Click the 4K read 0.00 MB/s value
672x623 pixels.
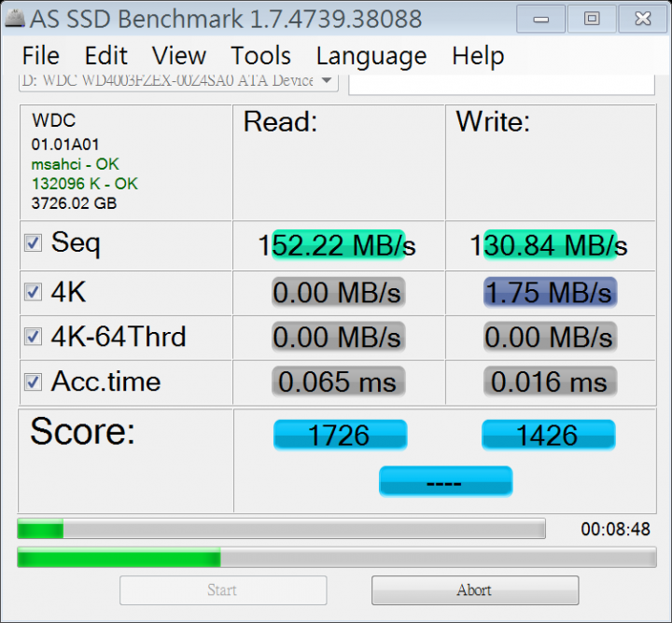point(339,293)
